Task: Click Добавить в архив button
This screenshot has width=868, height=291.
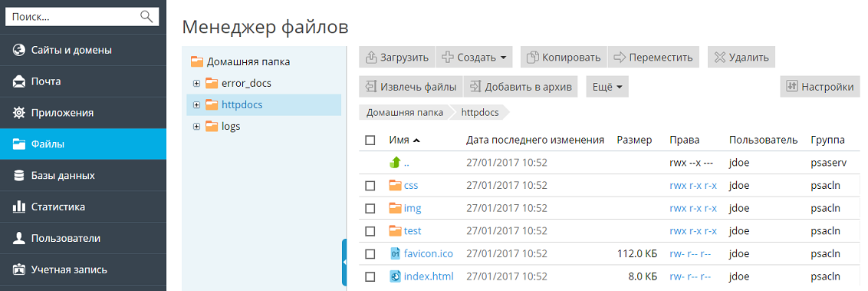Action: 521,87
